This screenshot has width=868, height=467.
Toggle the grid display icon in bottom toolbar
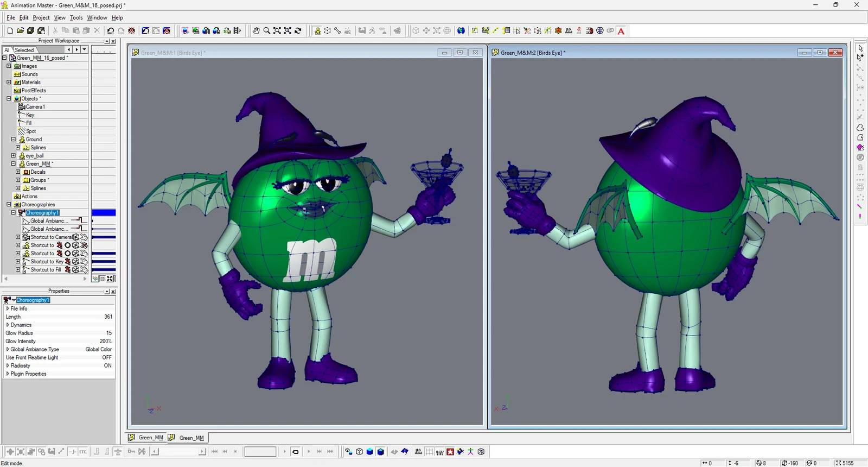(429, 452)
